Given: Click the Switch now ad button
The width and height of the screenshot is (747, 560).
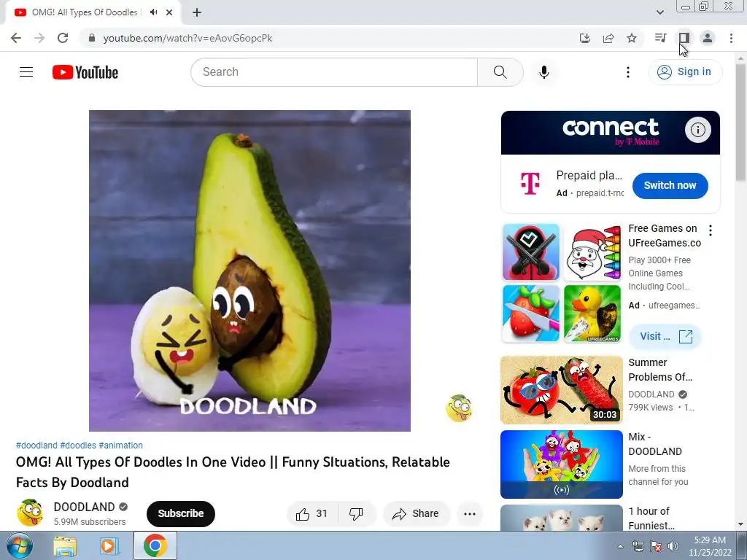Looking at the screenshot, I should pos(670,186).
